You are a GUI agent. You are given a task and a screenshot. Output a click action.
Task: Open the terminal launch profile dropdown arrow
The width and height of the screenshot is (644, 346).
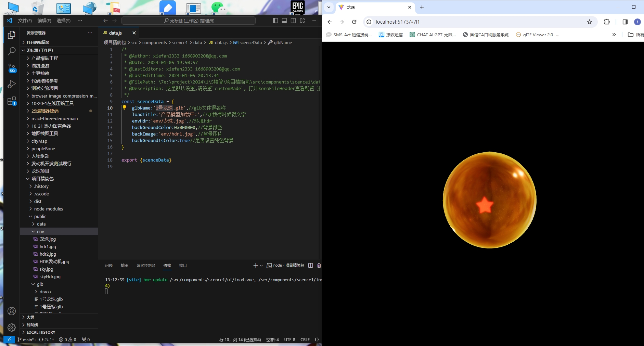tap(261, 265)
